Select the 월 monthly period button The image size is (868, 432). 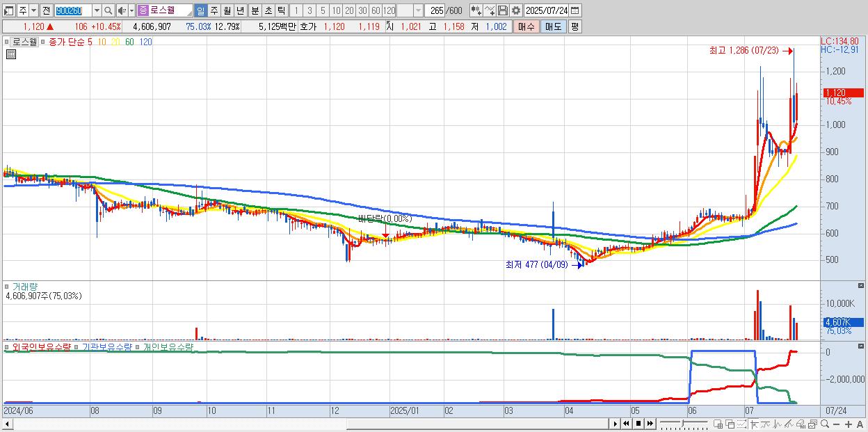coord(227,10)
